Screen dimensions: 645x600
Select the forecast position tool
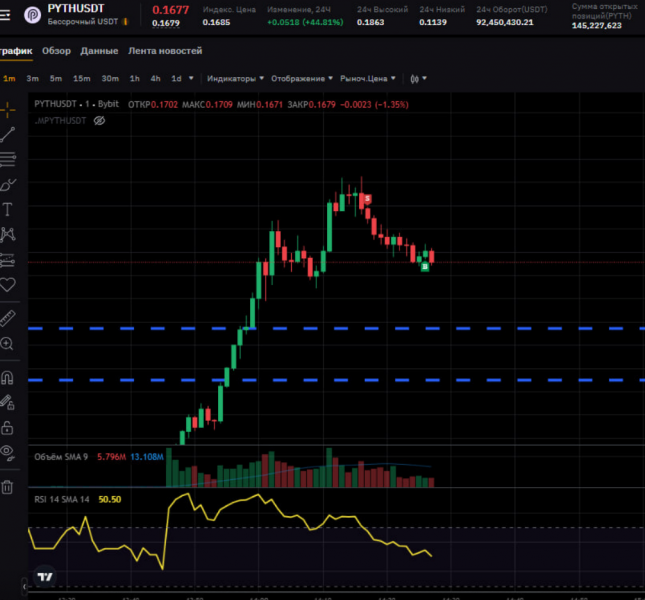tap(8, 260)
